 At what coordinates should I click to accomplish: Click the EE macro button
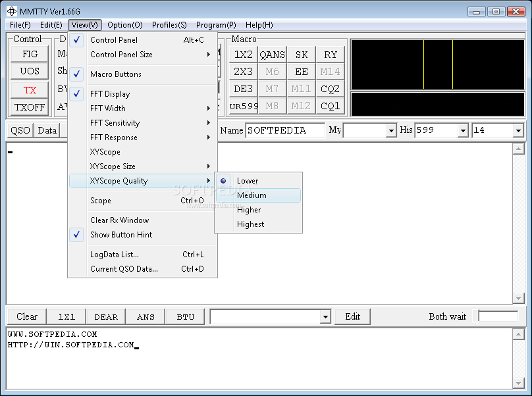point(302,72)
